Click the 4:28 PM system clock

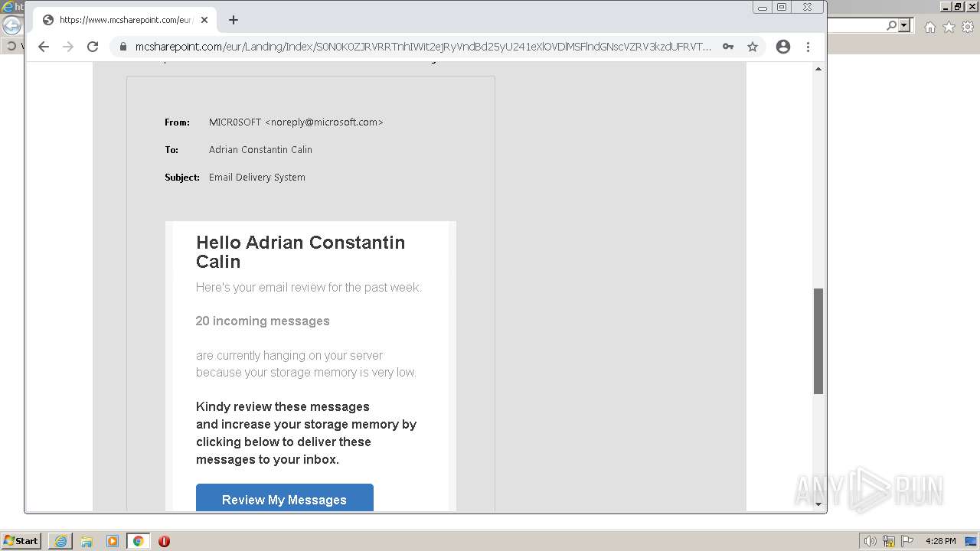[940, 541]
